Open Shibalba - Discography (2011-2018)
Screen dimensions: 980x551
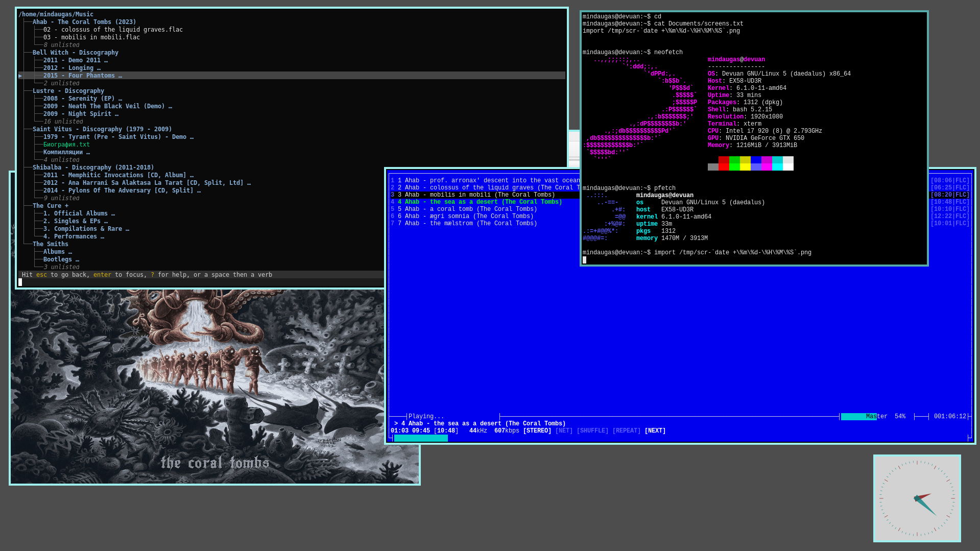pyautogui.click(x=93, y=167)
